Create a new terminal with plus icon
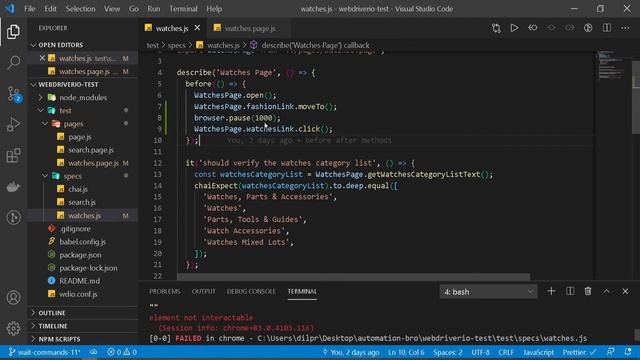This screenshot has width=640, height=360. [551, 291]
